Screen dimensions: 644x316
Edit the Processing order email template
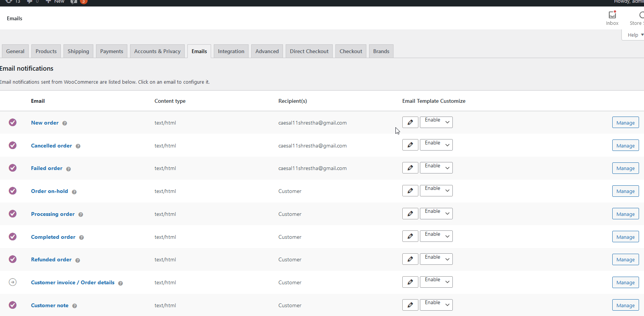click(x=410, y=214)
